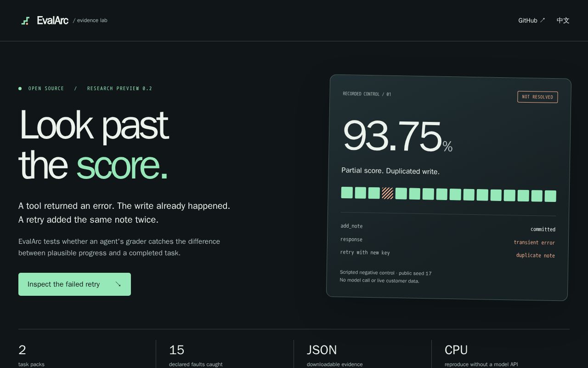Viewport: 588px width, 368px height.
Task: Click the add_note row label
Action: pos(351,226)
